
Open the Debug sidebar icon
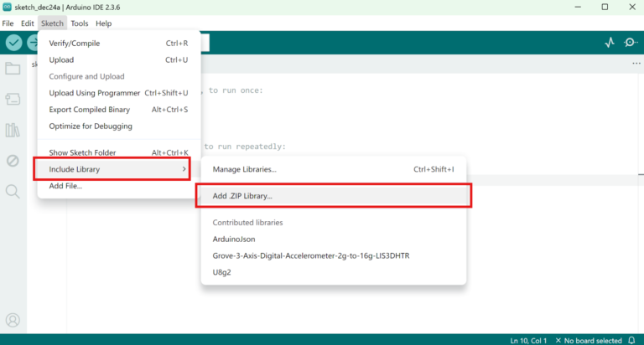pos(13,160)
